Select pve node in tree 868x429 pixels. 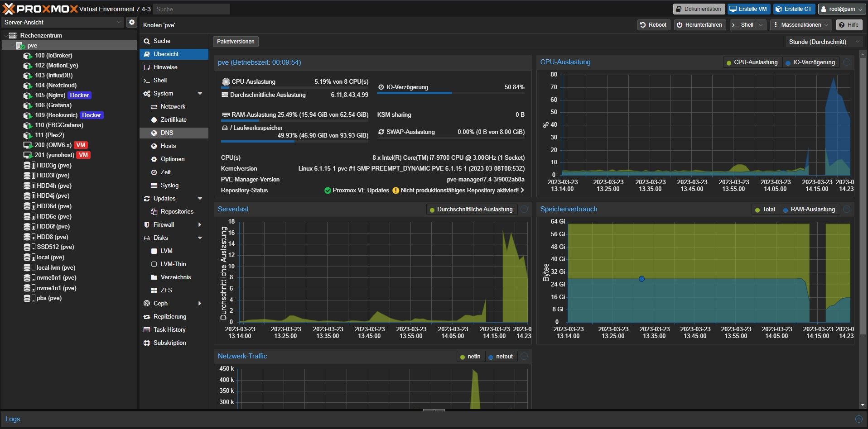coord(69,46)
